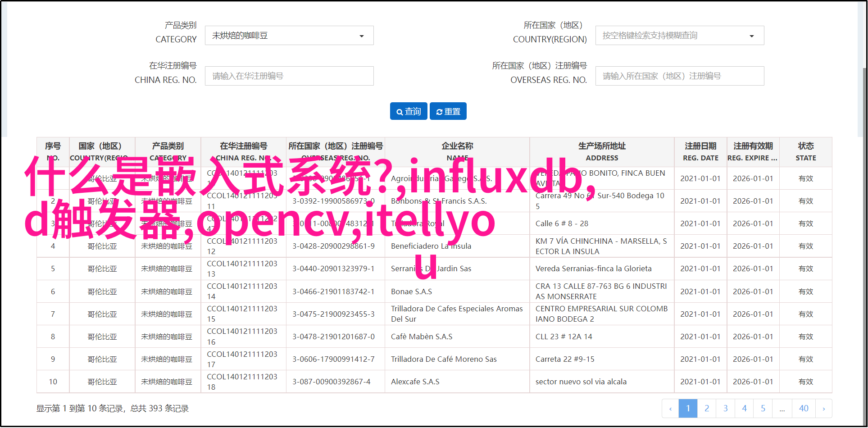
Task: Click Trilladora De Cafes Especiales Aromas Del Sur
Action: (457, 314)
